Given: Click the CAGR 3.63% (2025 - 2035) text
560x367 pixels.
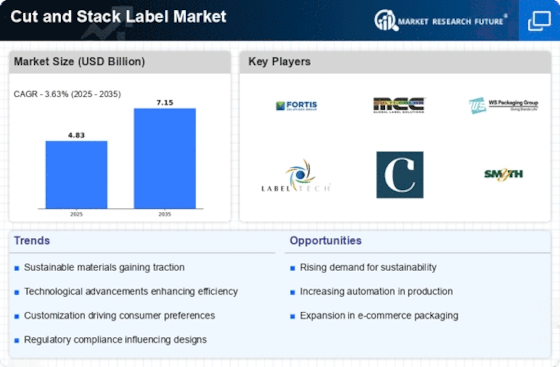Looking at the screenshot, I should pyautogui.click(x=67, y=94).
